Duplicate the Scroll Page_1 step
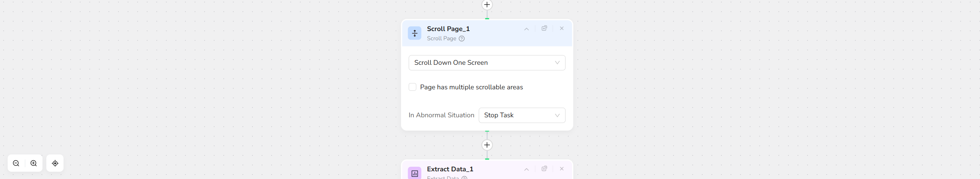The image size is (980, 179). pyautogui.click(x=544, y=28)
